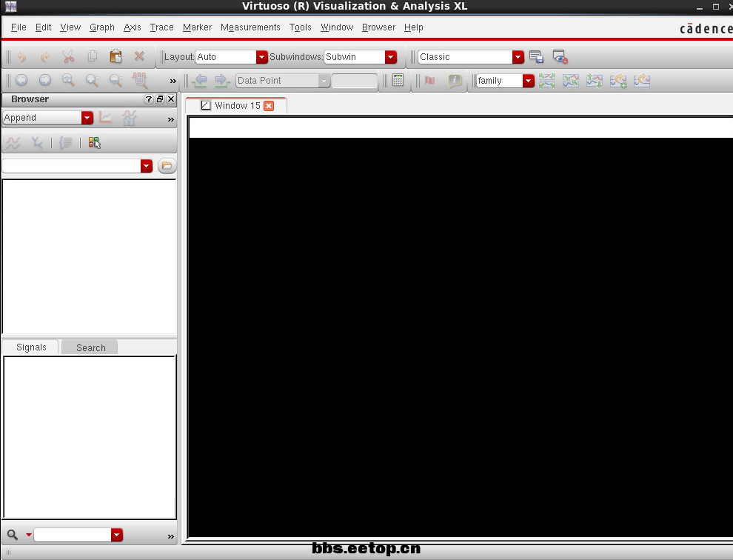
Task: Open the results path dropdown in Browser
Action: coord(147,166)
